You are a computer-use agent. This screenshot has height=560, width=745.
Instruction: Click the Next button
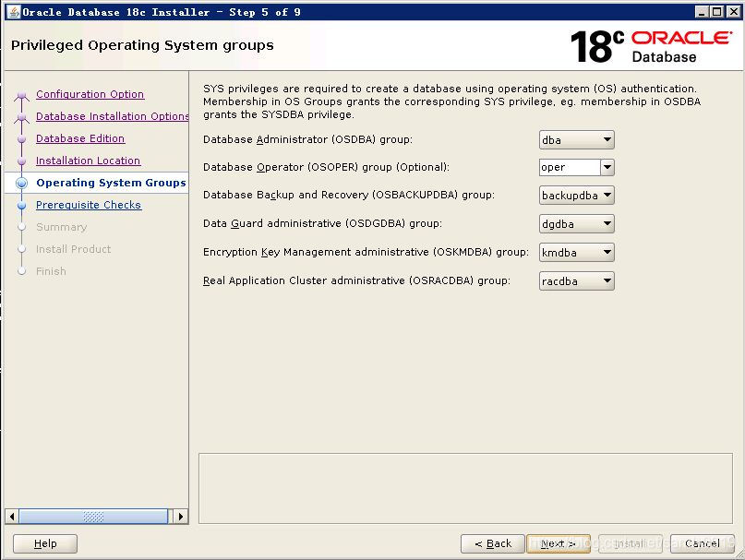pos(559,543)
